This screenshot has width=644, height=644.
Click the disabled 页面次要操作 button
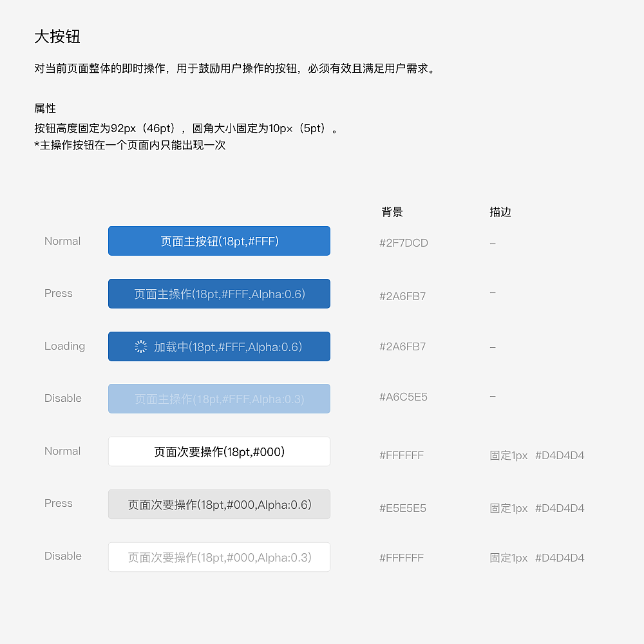coord(219,556)
